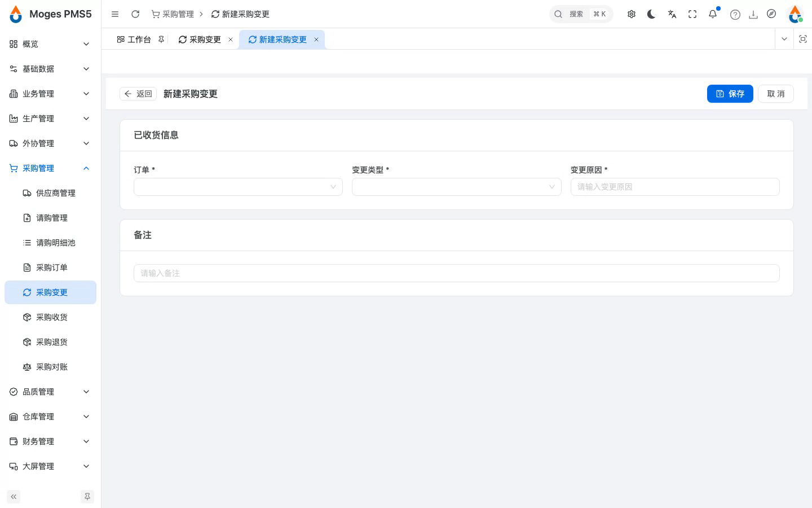Open the 变更类型 dropdown
This screenshot has width=812, height=508.
[457, 187]
